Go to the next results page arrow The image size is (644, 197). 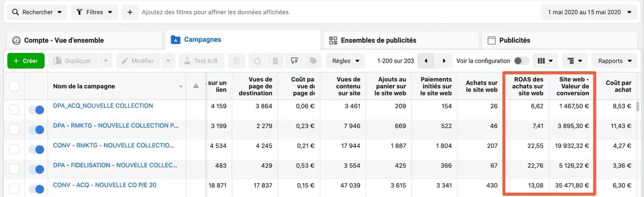(x=444, y=61)
